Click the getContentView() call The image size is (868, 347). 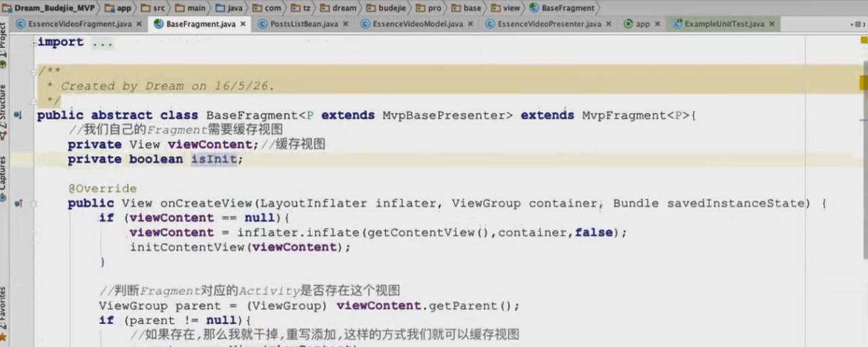point(429,232)
